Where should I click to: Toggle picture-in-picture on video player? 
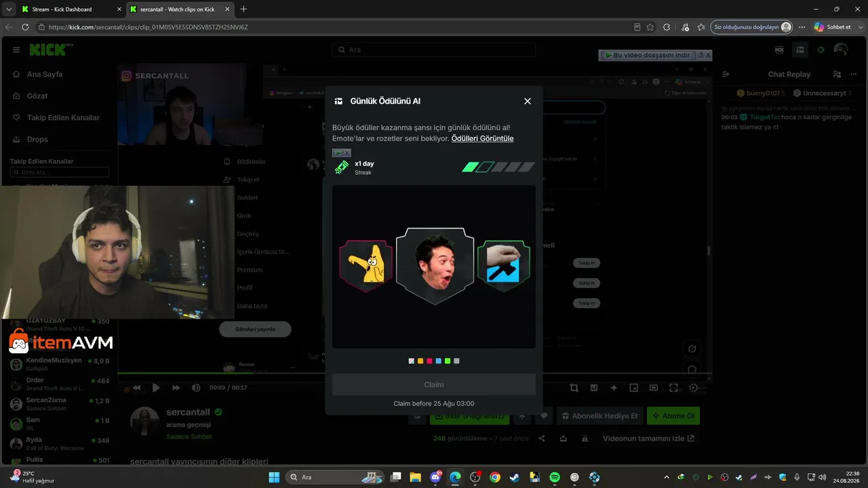pos(634,388)
